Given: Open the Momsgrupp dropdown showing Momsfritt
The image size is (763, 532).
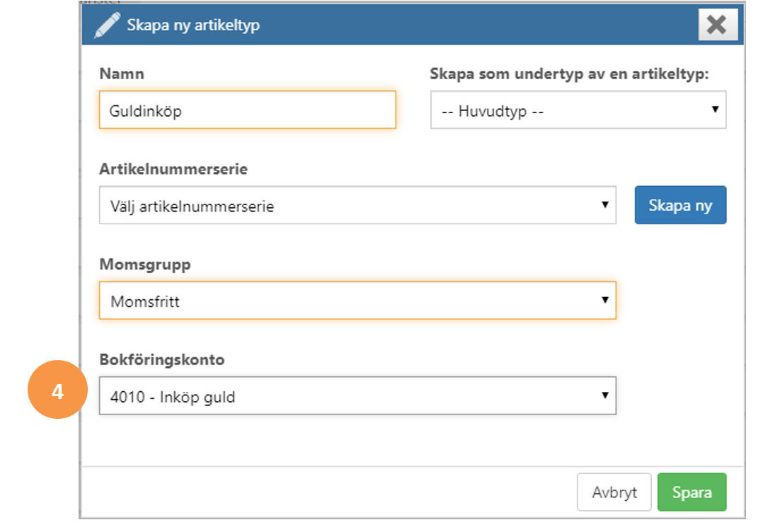Looking at the screenshot, I should click(x=357, y=301).
